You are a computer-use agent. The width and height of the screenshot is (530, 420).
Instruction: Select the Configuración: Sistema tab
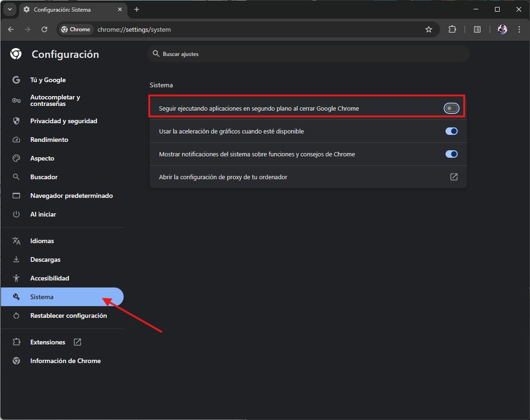click(73, 10)
